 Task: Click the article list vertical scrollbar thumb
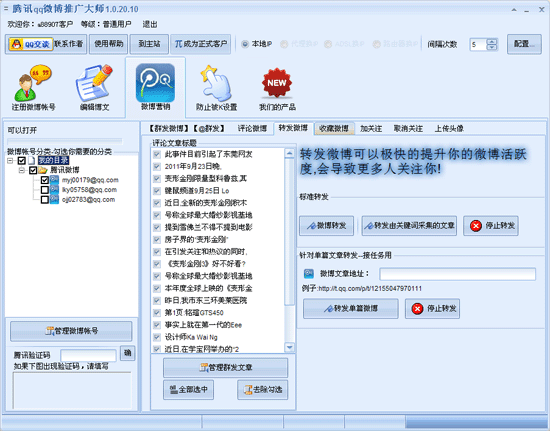pos(289,231)
